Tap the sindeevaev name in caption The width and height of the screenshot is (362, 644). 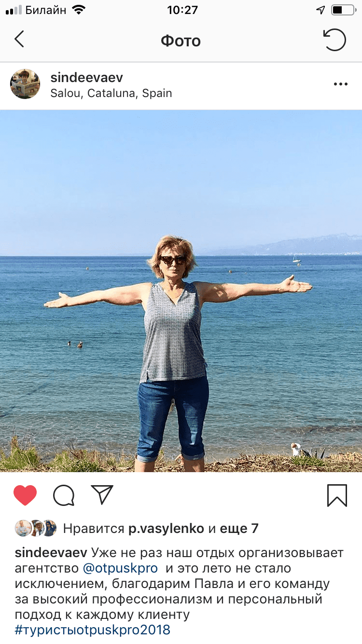coord(51,553)
